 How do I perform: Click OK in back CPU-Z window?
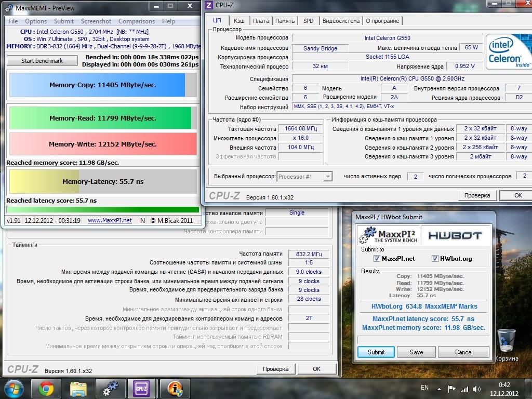[x=317, y=369]
